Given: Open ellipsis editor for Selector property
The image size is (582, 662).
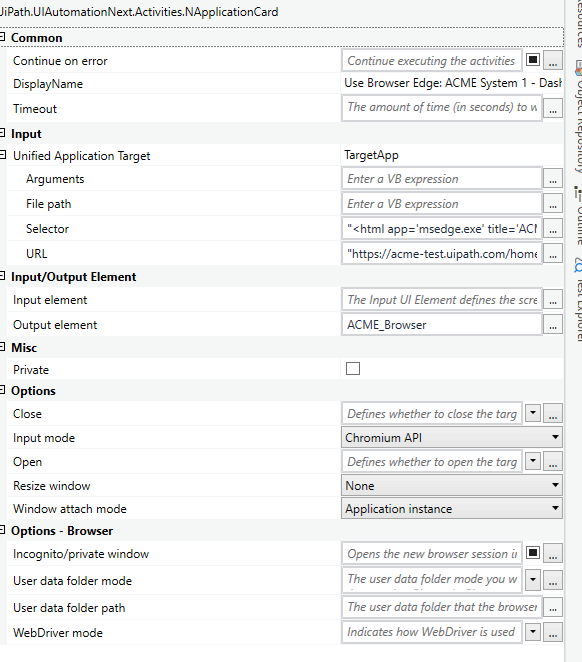Looking at the screenshot, I should click(553, 229).
